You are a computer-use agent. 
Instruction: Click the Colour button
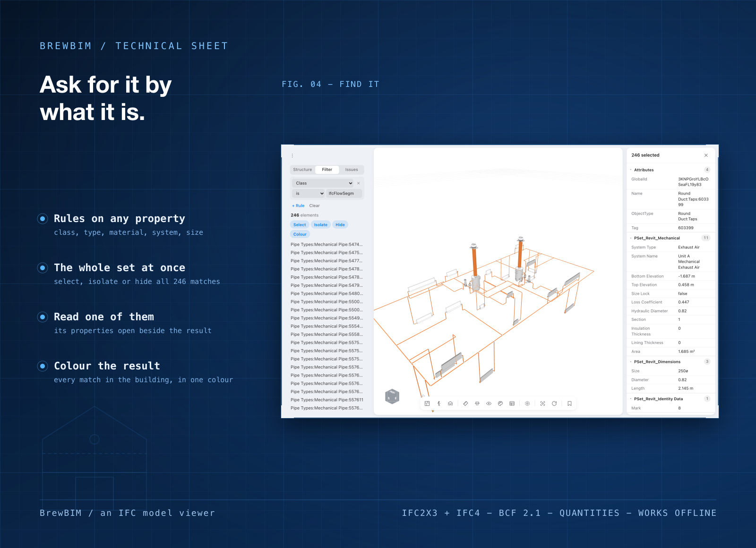point(300,234)
